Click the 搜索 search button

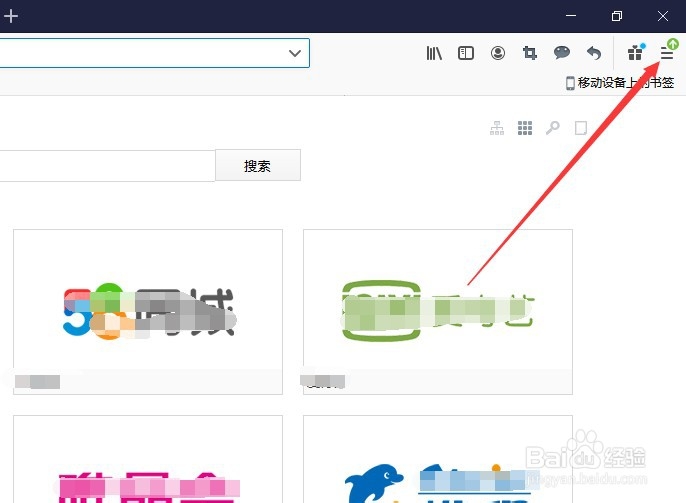(x=258, y=165)
